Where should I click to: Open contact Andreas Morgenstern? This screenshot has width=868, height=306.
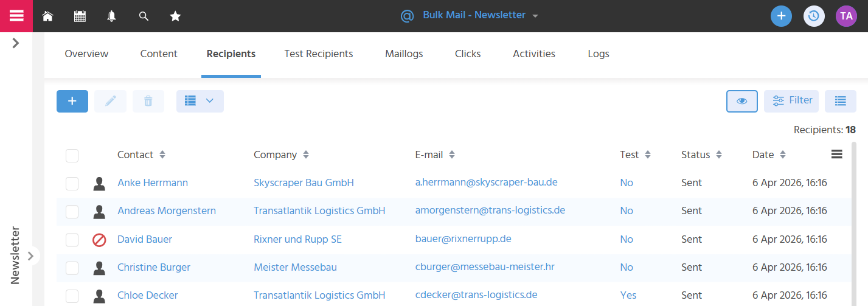pos(167,210)
